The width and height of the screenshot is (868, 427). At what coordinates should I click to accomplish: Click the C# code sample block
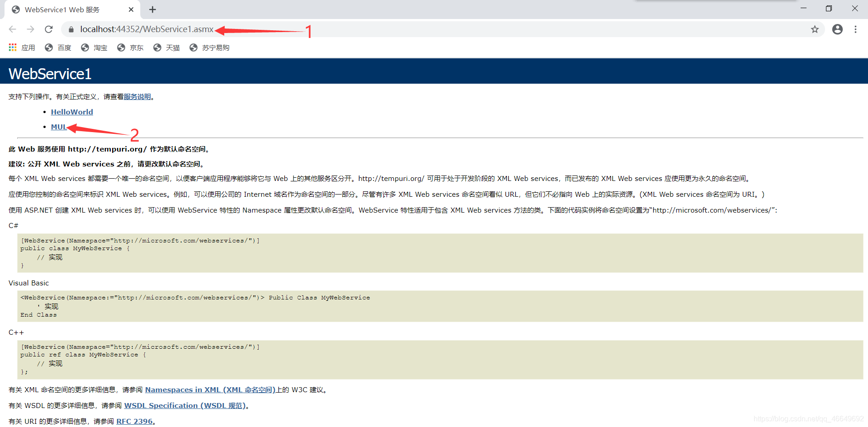click(x=440, y=253)
